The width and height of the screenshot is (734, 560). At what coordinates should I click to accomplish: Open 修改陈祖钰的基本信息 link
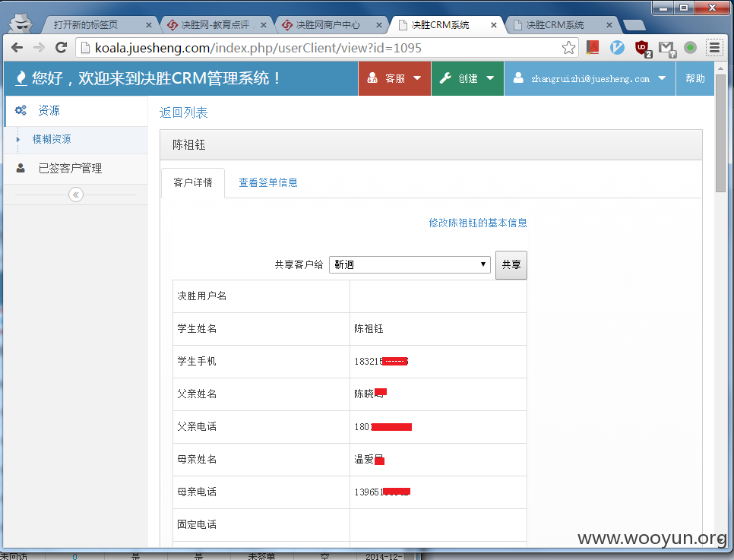point(478,223)
